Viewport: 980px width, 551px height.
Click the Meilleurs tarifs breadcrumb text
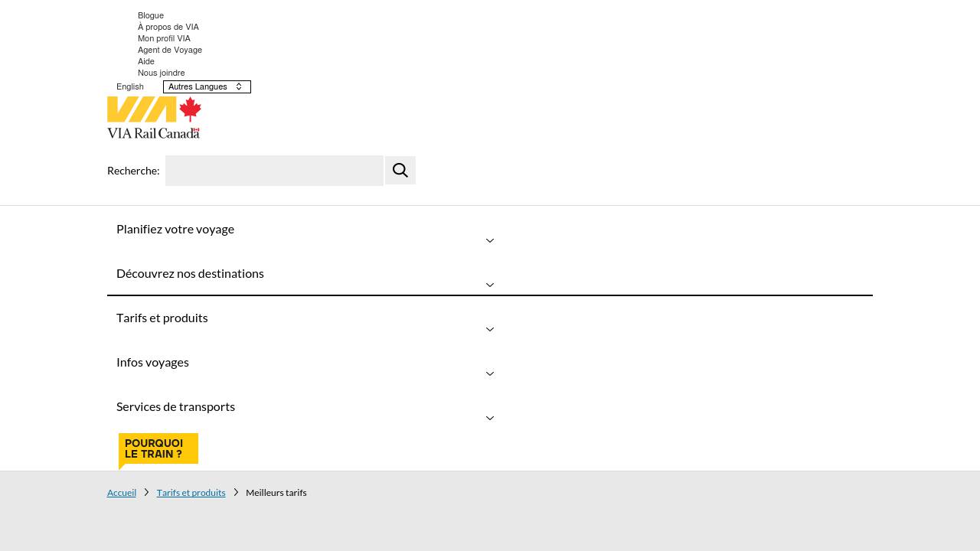276,493
